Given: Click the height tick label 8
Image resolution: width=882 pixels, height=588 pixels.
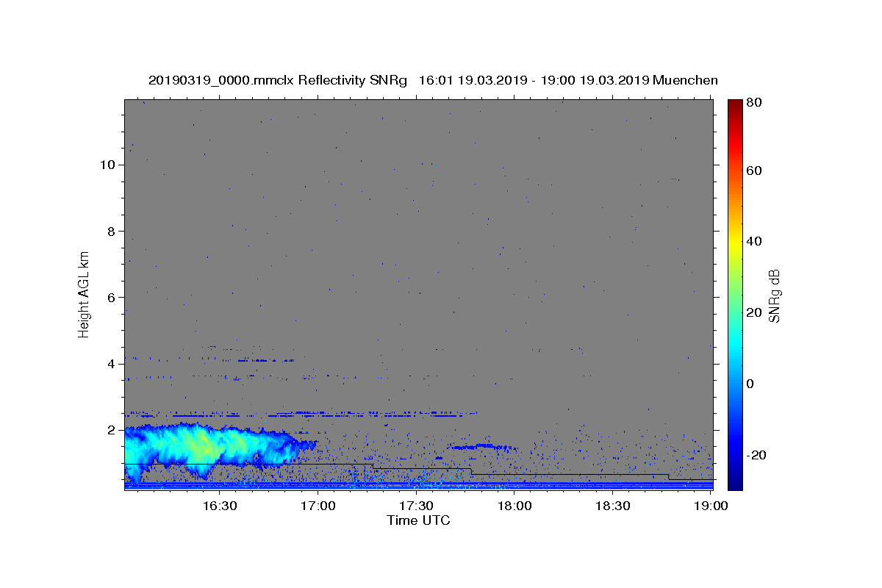Looking at the screenshot, I should click(110, 231).
